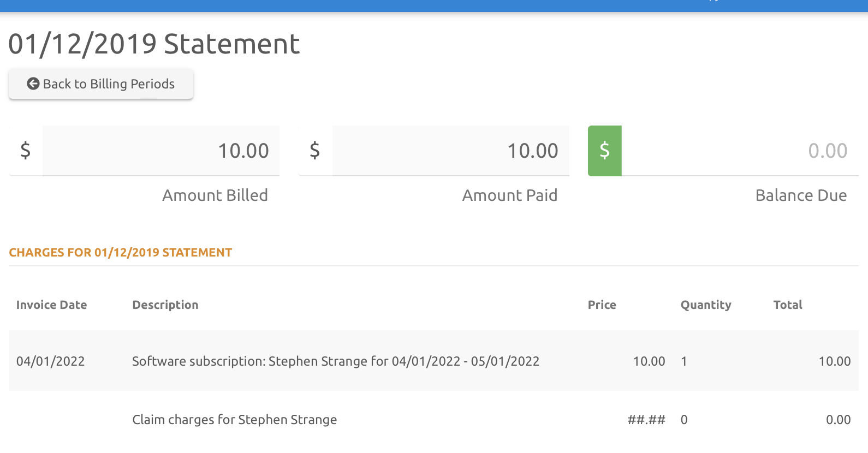
Task: Click the Total column header
Action: (x=788, y=305)
